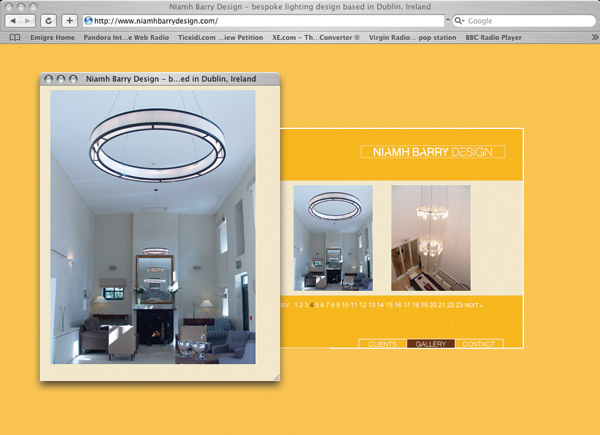Open the Contact tab
Image resolution: width=600 pixels, height=435 pixels.
tap(479, 344)
